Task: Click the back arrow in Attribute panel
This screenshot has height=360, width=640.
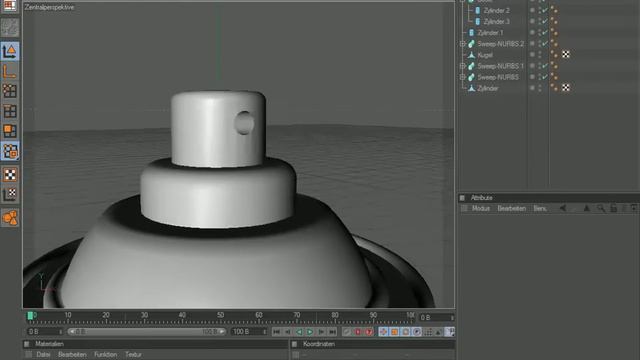Action: click(563, 208)
